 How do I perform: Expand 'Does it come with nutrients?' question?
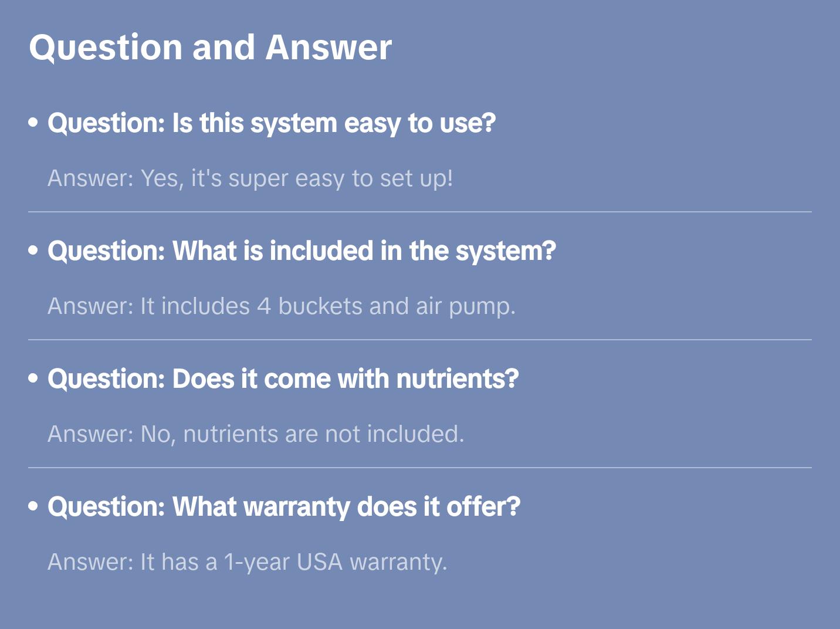coord(283,379)
